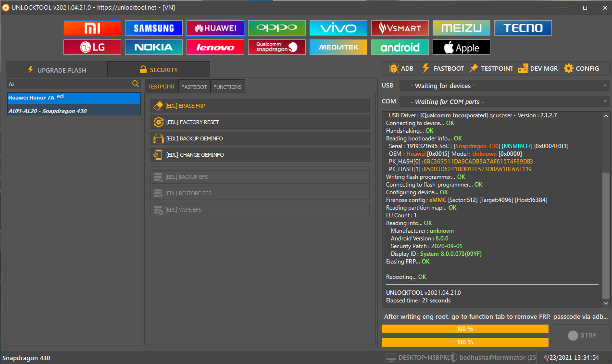Expand the COM ports dropdown
612x364 pixels.
(x=504, y=101)
